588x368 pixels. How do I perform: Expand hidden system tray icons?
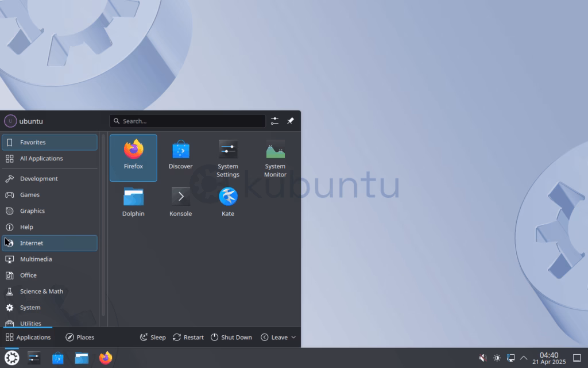point(524,358)
